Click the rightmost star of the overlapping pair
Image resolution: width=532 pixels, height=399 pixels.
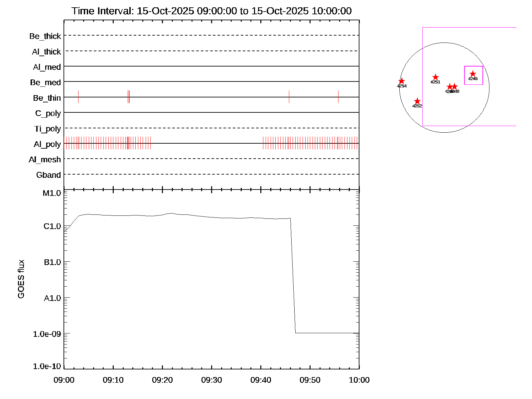455,87
